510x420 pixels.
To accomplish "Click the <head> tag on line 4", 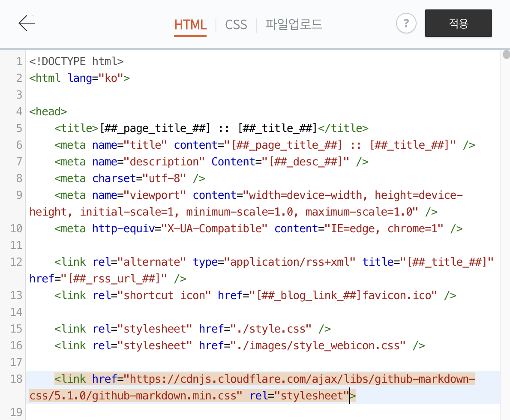I will coord(48,111).
